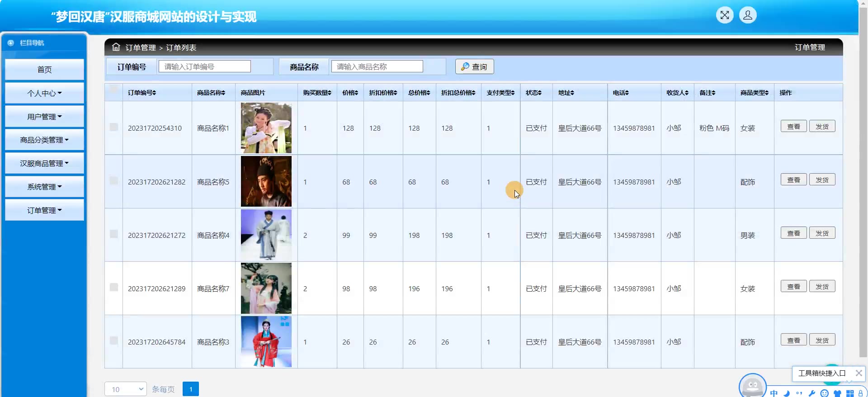Image resolution: width=868 pixels, height=397 pixels.
Task: Sort by 折扣总价格 column header
Action: pyautogui.click(x=458, y=93)
